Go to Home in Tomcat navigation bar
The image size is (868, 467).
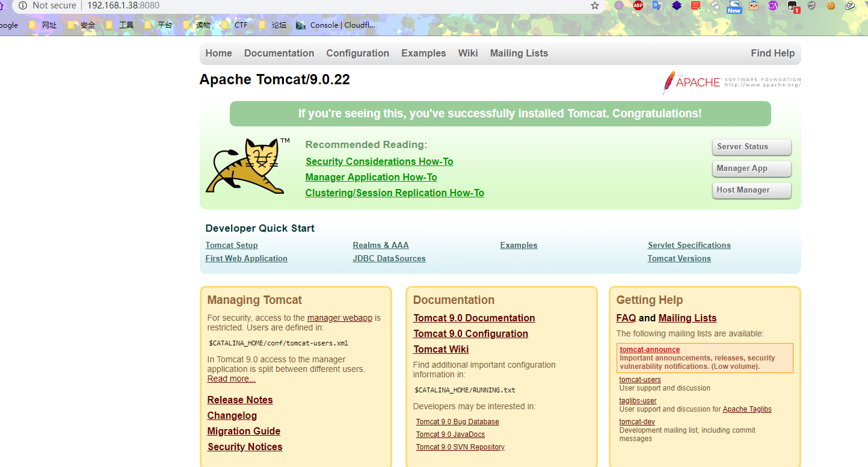click(x=218, y=54)
